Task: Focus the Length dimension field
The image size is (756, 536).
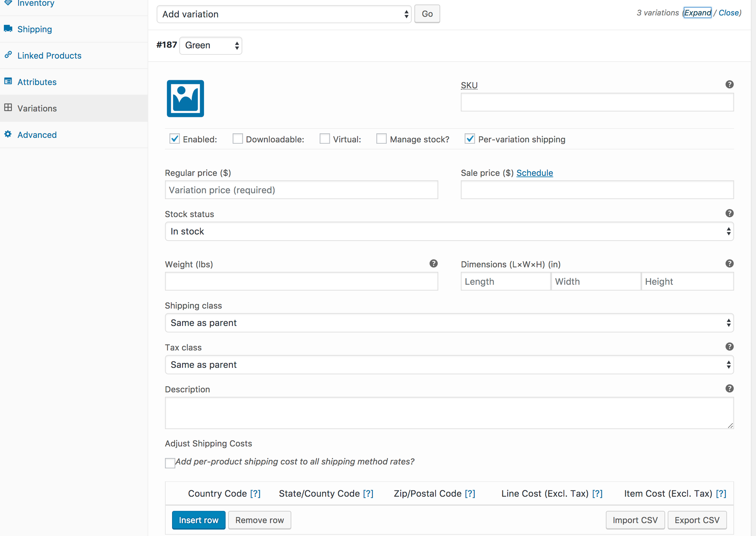Action: pyautogui.click(x=506, y=281)
